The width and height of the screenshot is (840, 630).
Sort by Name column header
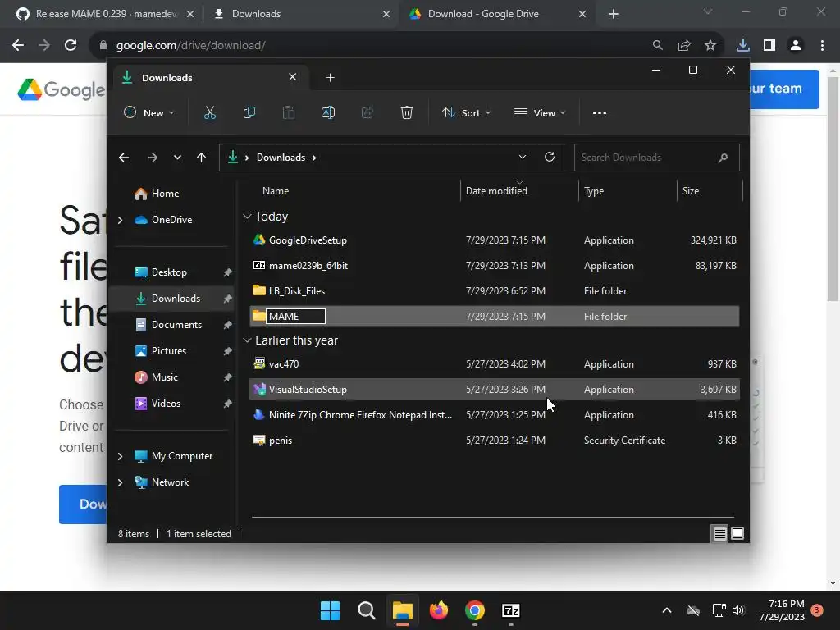coord(276,190)
